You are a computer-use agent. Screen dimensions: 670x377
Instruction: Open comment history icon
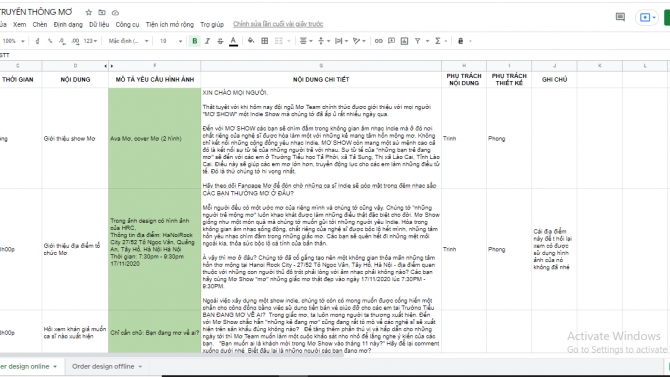(620, 17)
